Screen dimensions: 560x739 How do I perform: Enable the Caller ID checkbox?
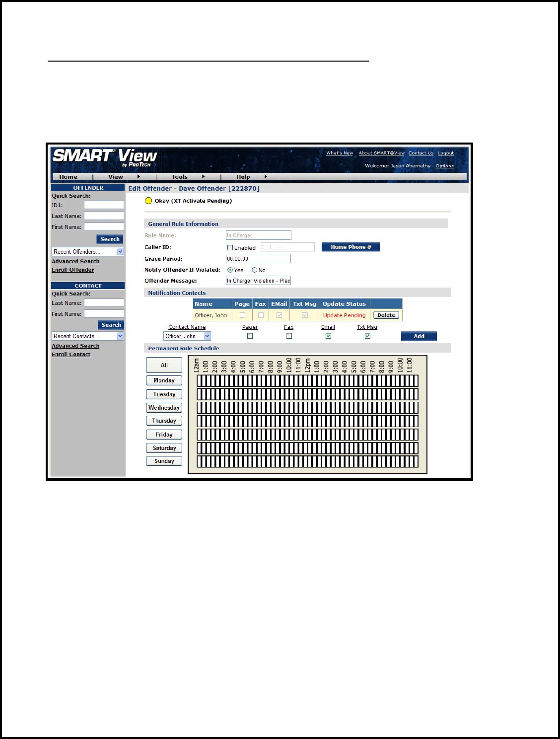(230, 247)
